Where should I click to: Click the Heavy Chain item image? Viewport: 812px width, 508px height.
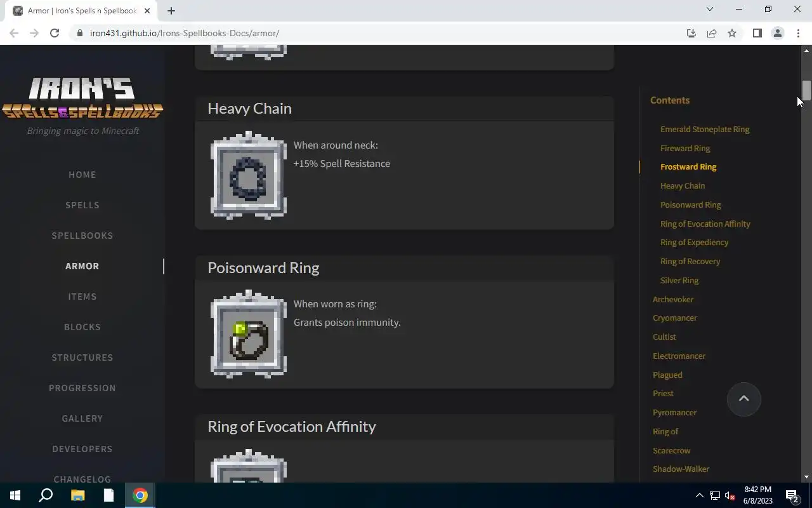click(x=248, y=175)
